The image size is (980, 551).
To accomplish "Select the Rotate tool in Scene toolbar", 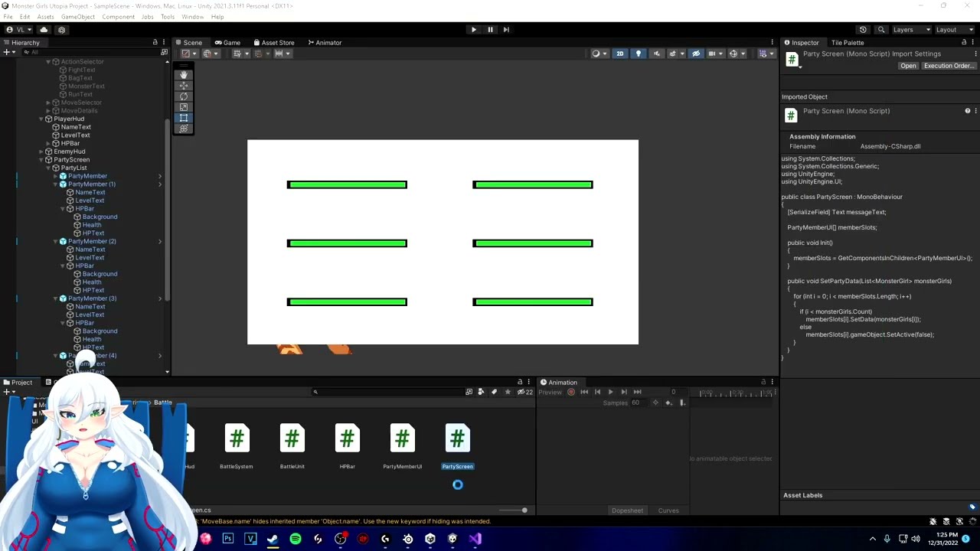I will (184, 96).
